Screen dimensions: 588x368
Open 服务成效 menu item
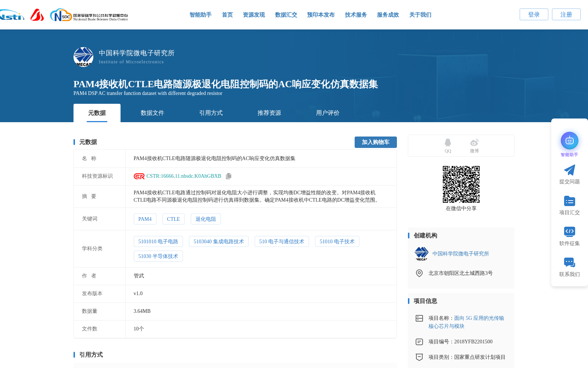[388, 15]
